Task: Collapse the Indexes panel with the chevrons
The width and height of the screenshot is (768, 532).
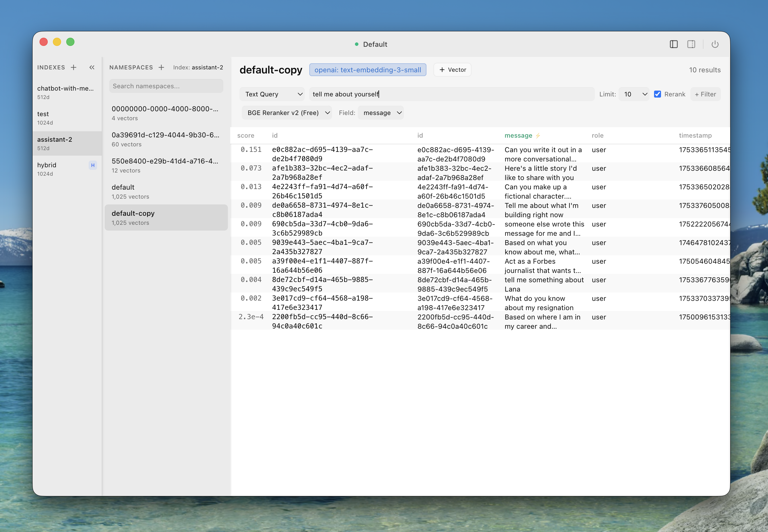Action: pyautogui.click(x=92, y=67)
